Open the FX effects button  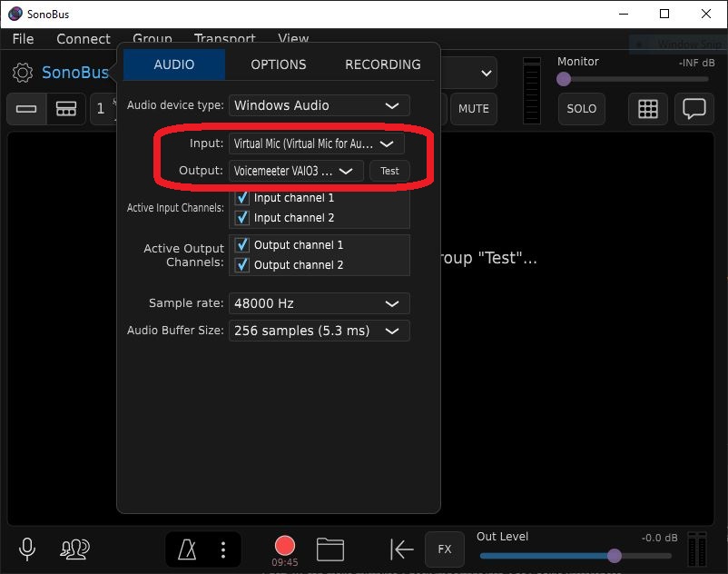(x=444, y=549)
